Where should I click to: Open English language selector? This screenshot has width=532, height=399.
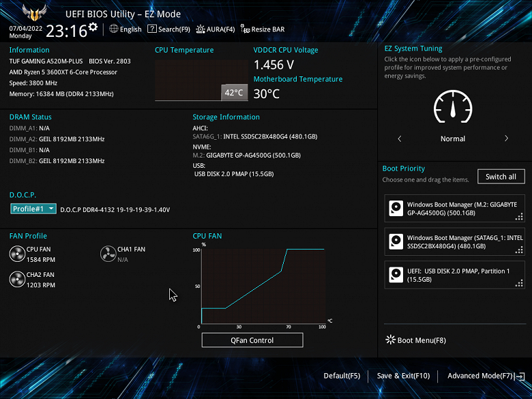coord(131,29)
